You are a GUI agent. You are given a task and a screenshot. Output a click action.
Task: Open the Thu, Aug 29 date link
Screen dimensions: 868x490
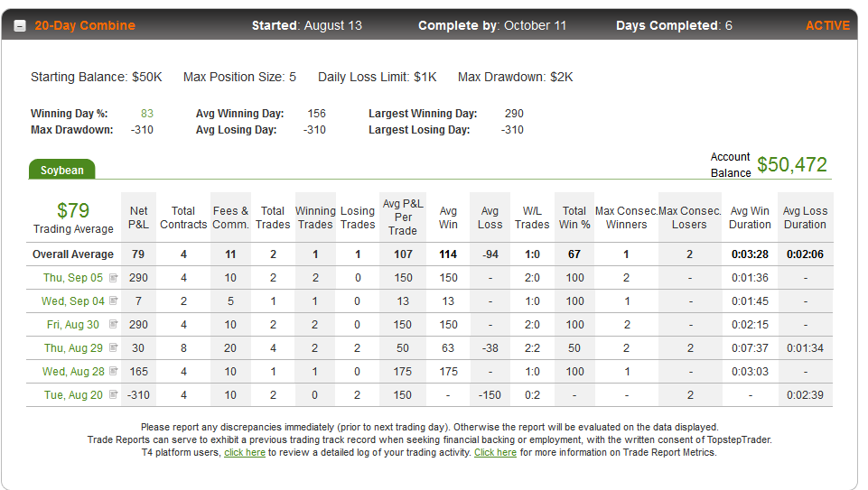pyautogui.click(x=74, y=347)
